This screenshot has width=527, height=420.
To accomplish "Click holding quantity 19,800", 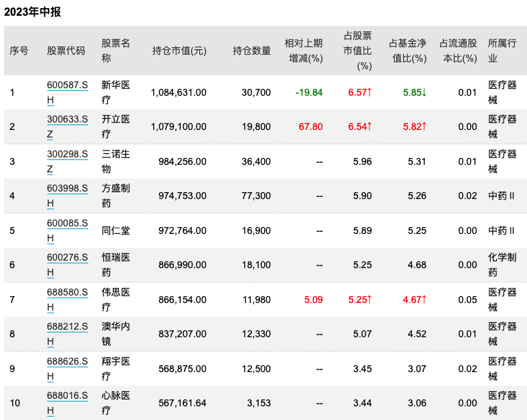I will tap(256, 127).
